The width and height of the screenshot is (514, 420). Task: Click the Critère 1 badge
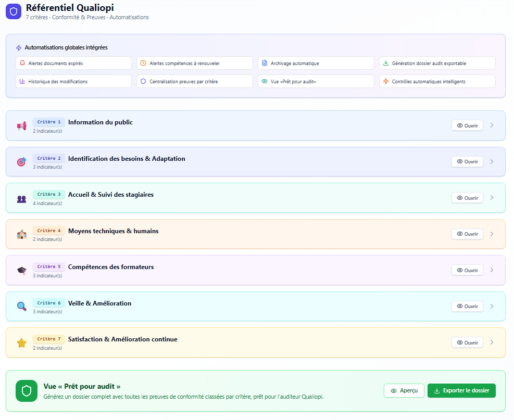click(x=49, y=122)
